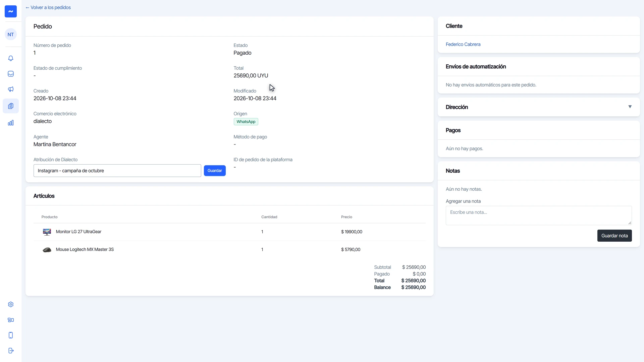Click the Pagos panel heading

coord(453,130)
